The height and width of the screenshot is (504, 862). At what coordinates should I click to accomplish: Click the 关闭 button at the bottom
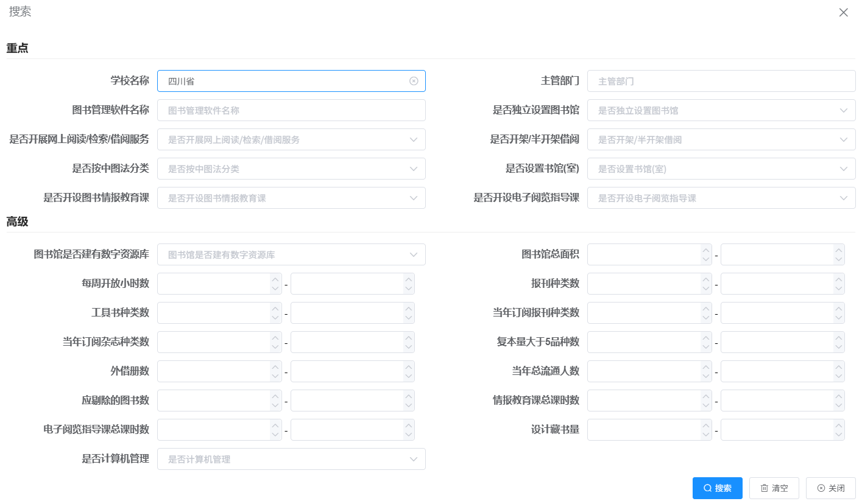click(830, 488)
